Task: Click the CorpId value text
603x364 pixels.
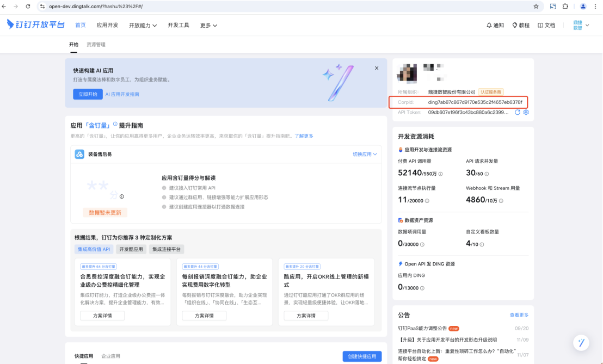Action: [x=475, y=102]
